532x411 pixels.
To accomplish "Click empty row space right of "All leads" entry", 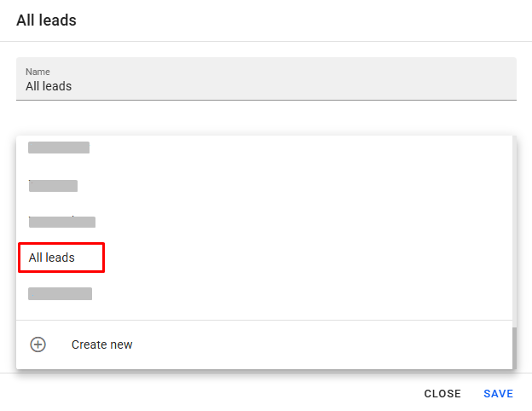I will tap(307, 258).
